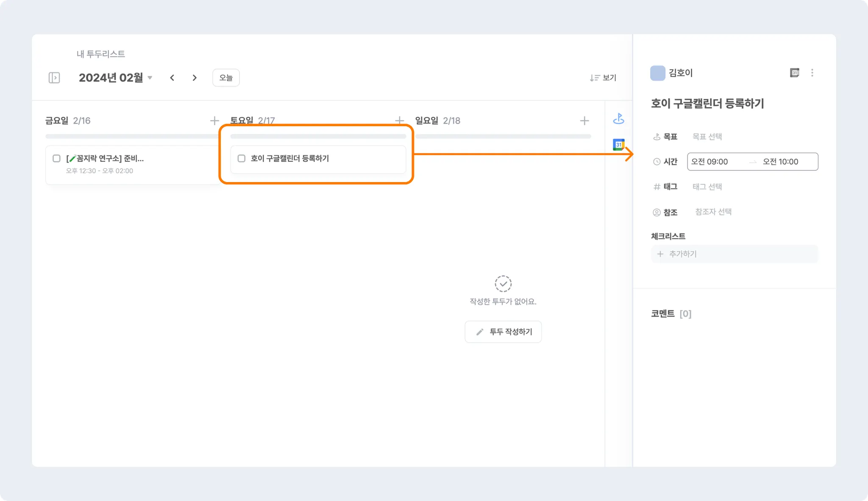Click the 김호이 profile color swatch
Image resolution: width=868 pixels, height=501 pixels.
point(657,73)
